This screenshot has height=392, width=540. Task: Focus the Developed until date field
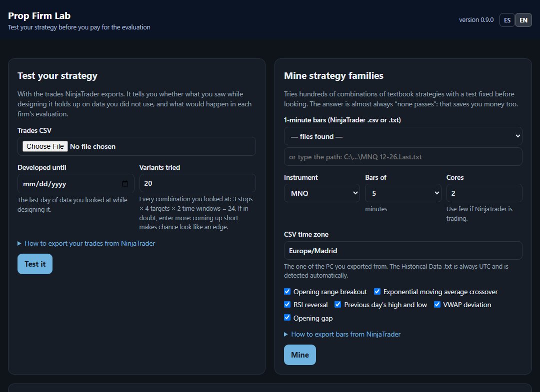pyautogui.click(x=76, y=184)
